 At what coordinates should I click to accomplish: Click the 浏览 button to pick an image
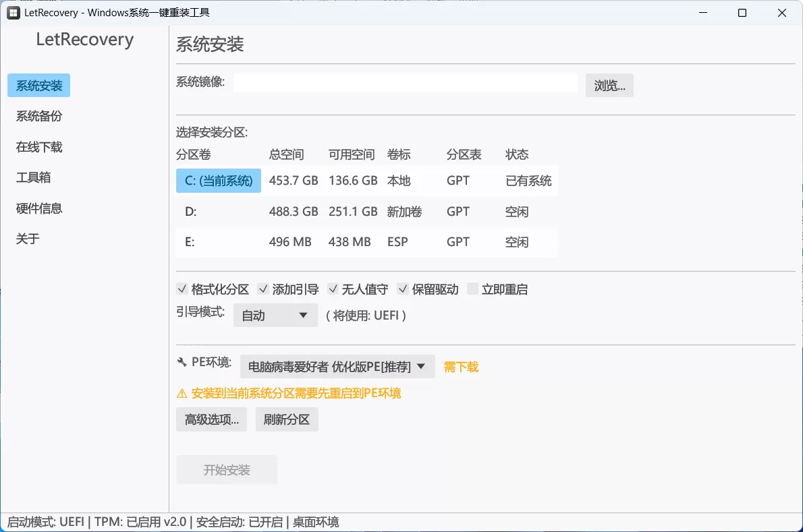pyautogui.click(x=609, y=85)
